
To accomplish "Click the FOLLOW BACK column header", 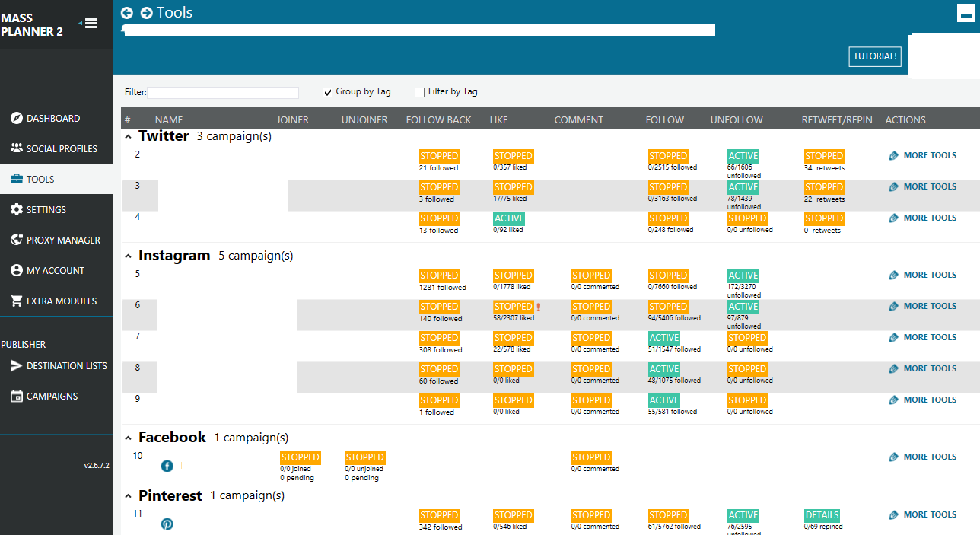I will 438,120.
